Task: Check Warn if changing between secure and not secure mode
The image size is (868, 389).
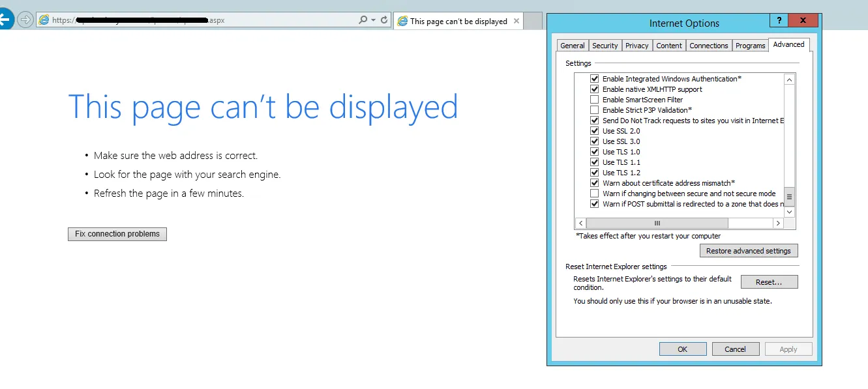Action: pos(594,194)
